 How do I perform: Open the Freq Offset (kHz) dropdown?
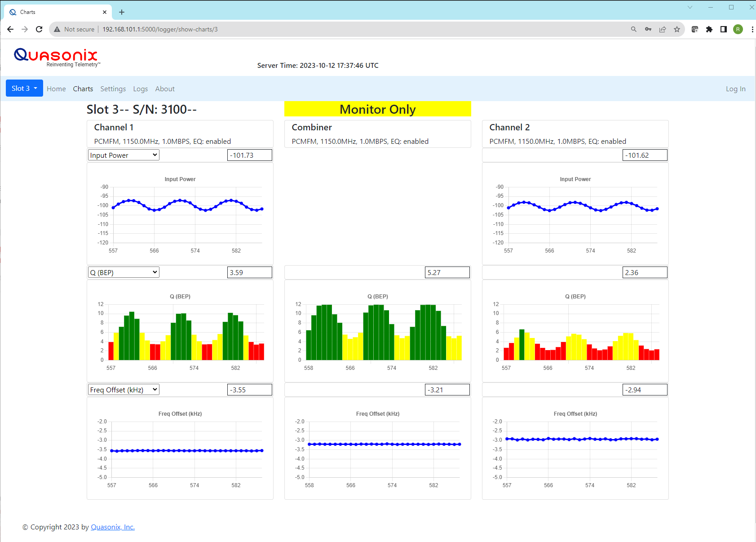(x=123, y=389)
